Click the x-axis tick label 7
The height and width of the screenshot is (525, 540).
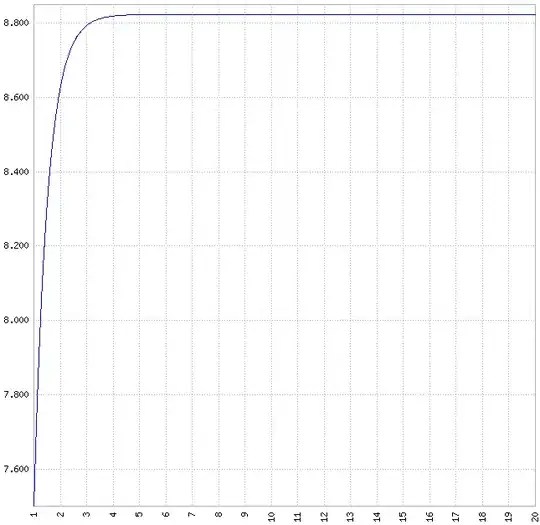(192, 514)
